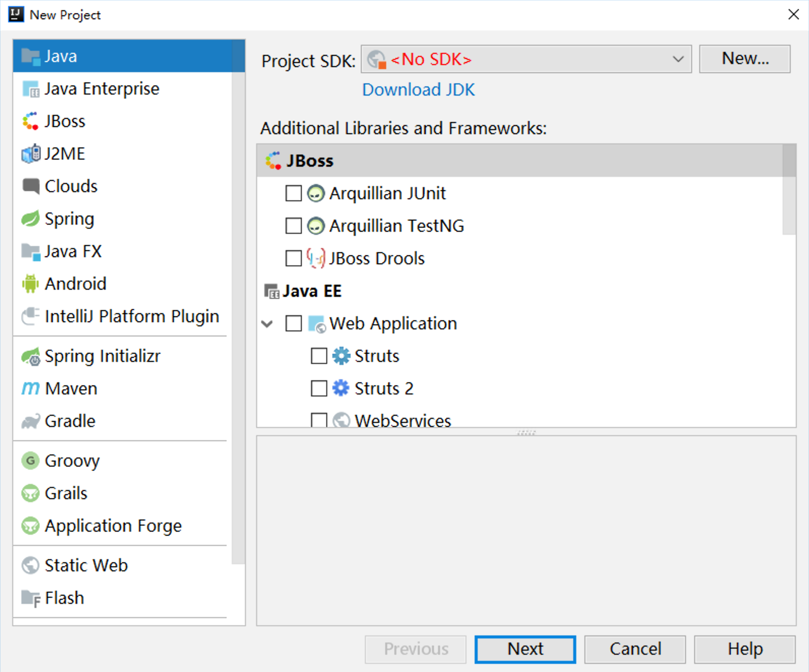Viewport: 809px width, 672px height.
Task: Click the Static Web globe icon
Action: coord(30,565)
